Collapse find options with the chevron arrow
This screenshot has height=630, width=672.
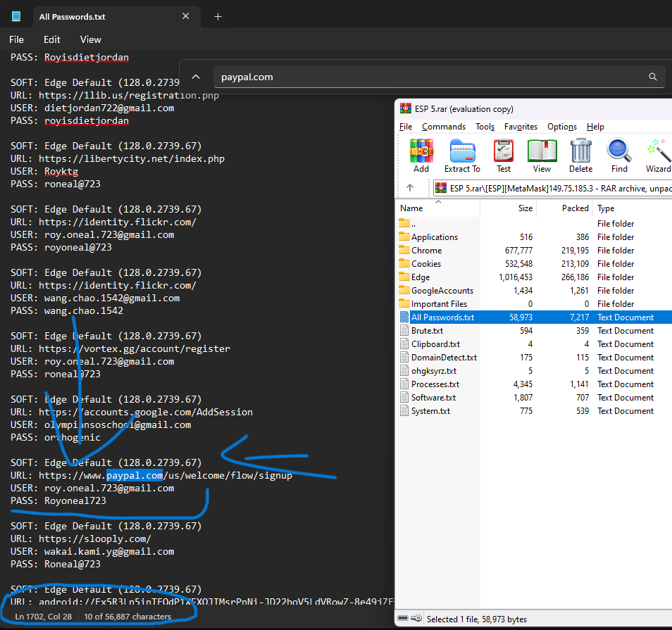tap(195, 77)
